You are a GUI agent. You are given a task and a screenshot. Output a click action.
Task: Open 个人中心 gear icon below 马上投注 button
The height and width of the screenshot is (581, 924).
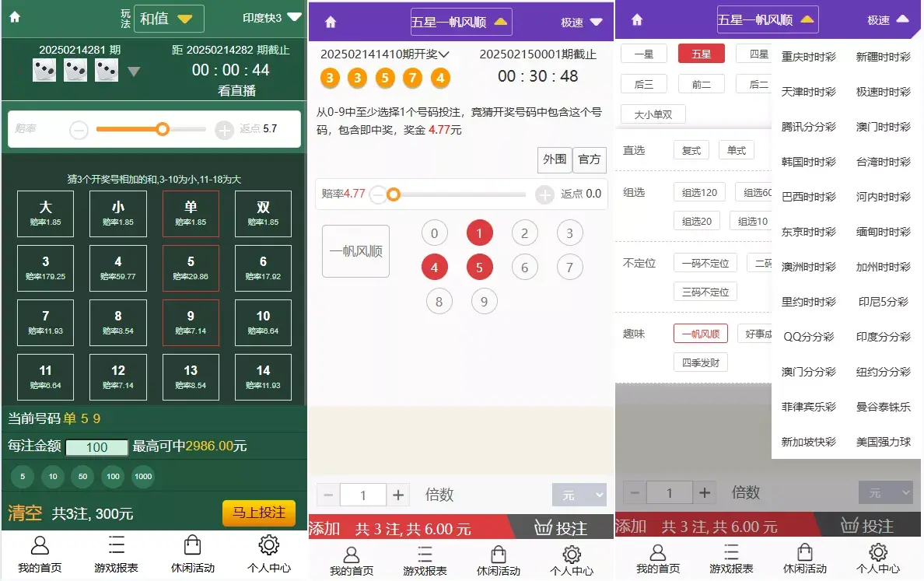[x=269, y=545]
